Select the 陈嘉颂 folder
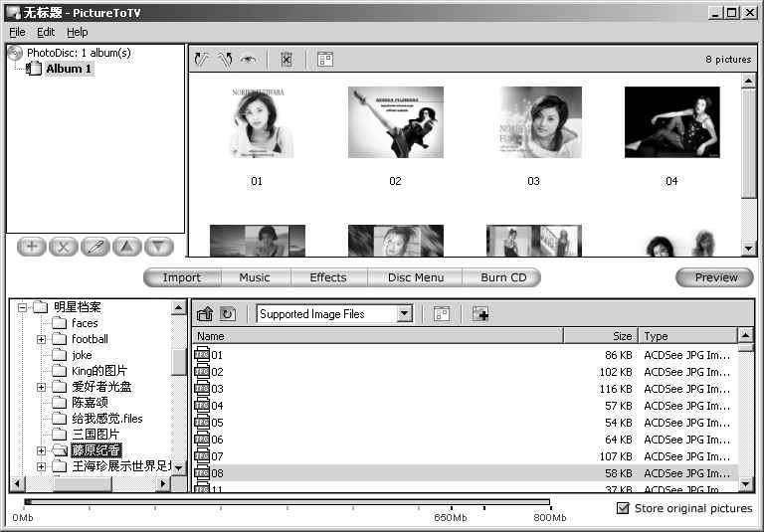 pos(91,403)
